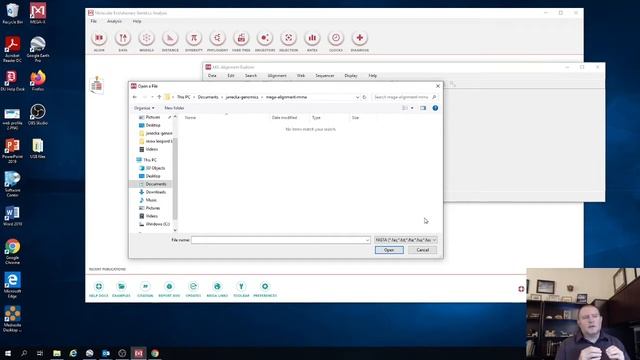Open the file type filter dropdown
Screen dimensions: 640x360
(x=405, y=240)
